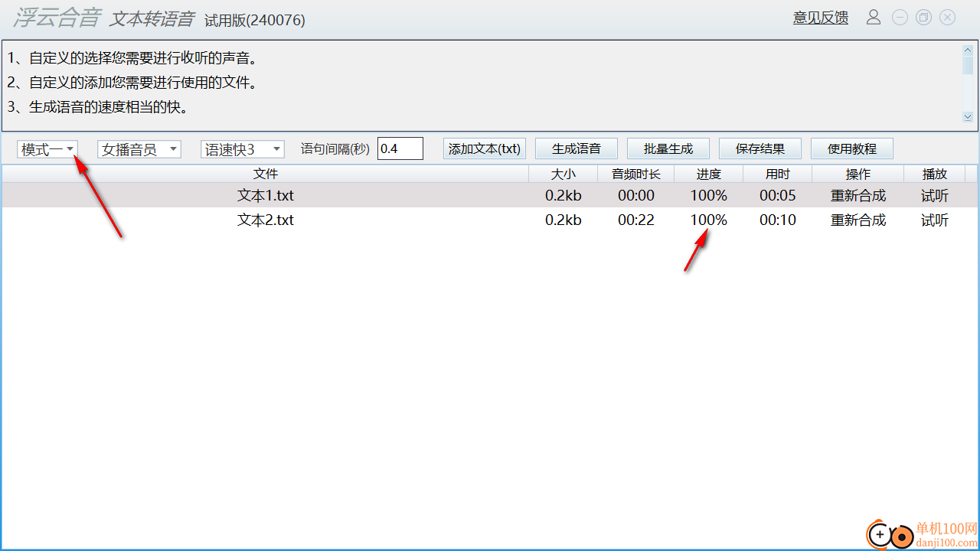
Task: Click 重新合成 for 文本2.txt
Action: click(858, 220)
